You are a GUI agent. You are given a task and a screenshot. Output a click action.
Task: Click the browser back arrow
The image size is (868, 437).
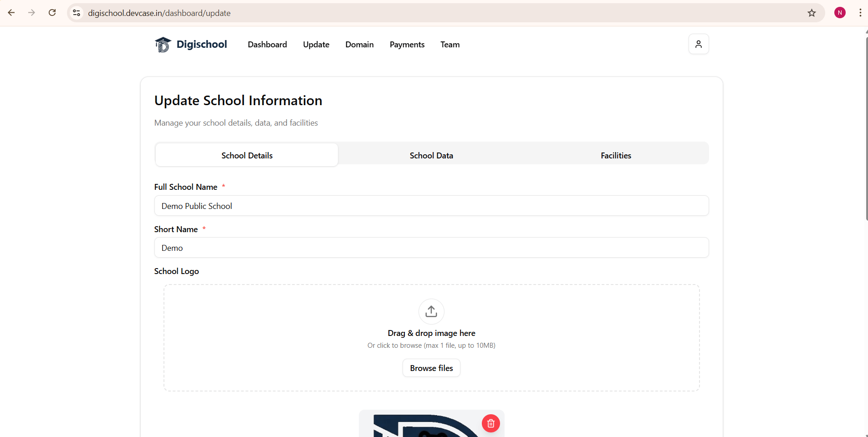(11, 12)
